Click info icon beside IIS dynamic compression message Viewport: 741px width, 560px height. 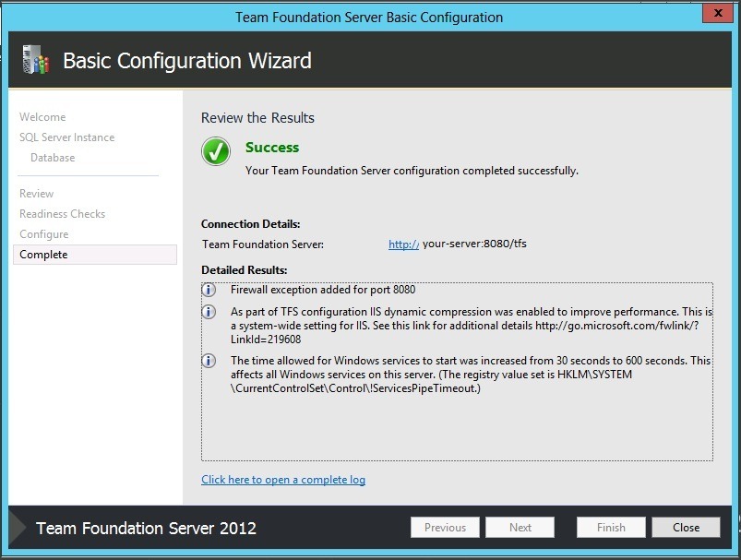[x=209, y=313]
